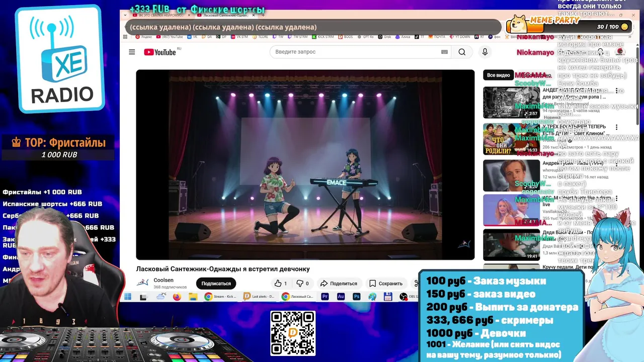The image size is (644, 362).
Task: Open Adobe Photoshop taskbar icon
Action: (356, 297)
